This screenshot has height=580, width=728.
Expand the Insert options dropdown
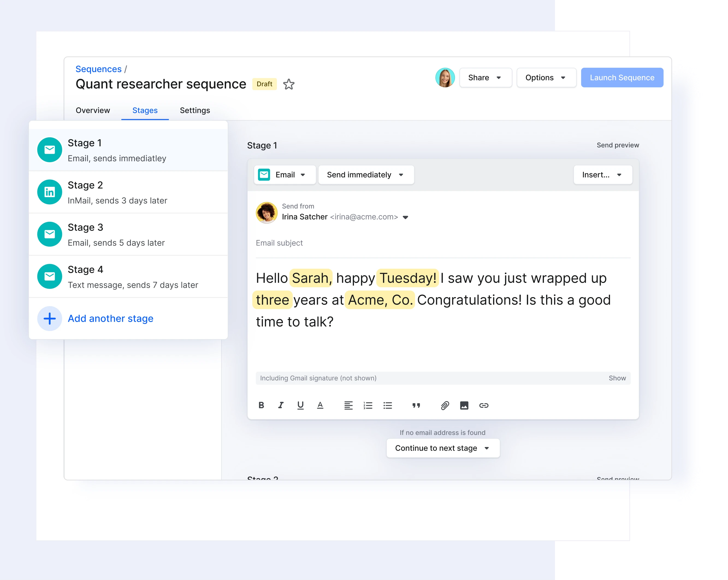[602, 174]
